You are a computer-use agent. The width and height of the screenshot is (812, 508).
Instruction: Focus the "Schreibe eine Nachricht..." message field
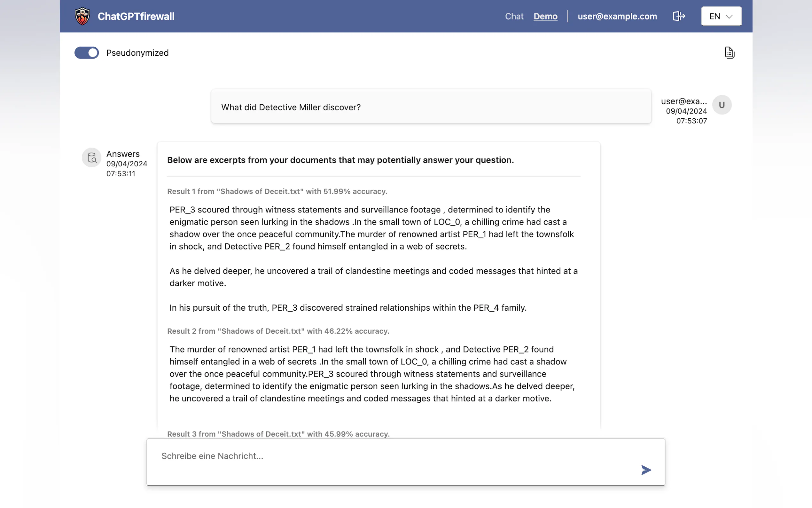(x=386, y=456)
